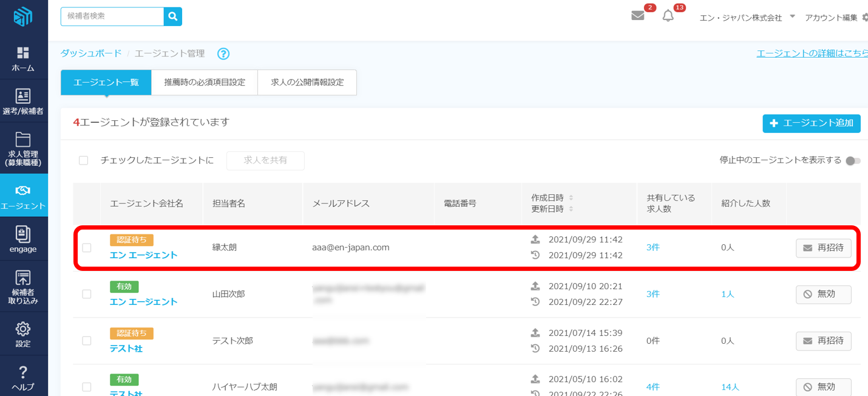Click the エージェント追加 button
The width and height of the screenshot is (868, 396).
pos(811,123)
